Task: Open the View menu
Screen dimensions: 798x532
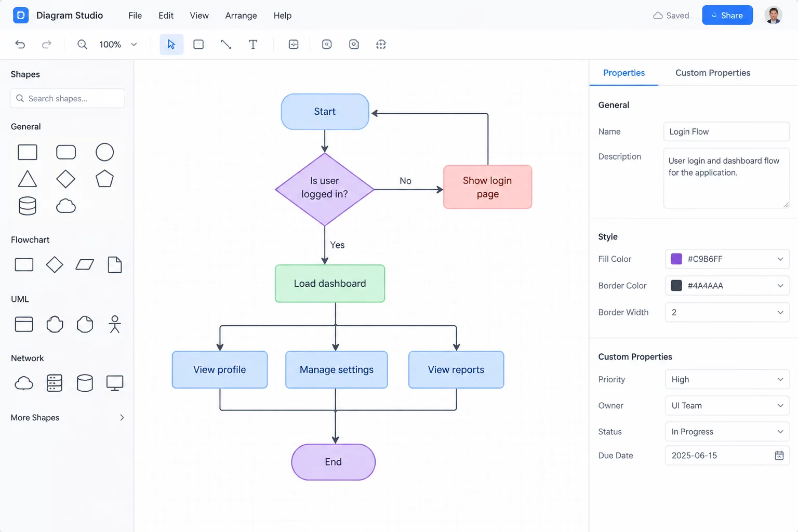Action: tap(199, 16)
